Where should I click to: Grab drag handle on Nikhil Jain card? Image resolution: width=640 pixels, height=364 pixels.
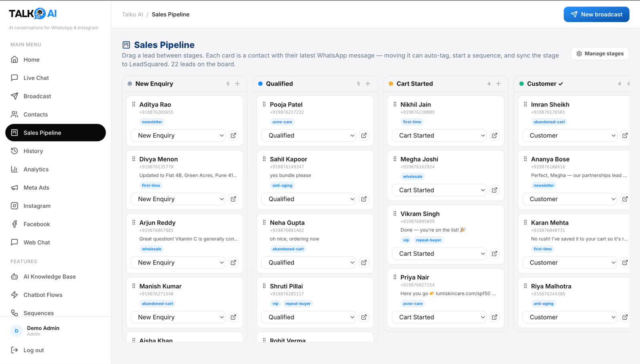tap(395, 104)
